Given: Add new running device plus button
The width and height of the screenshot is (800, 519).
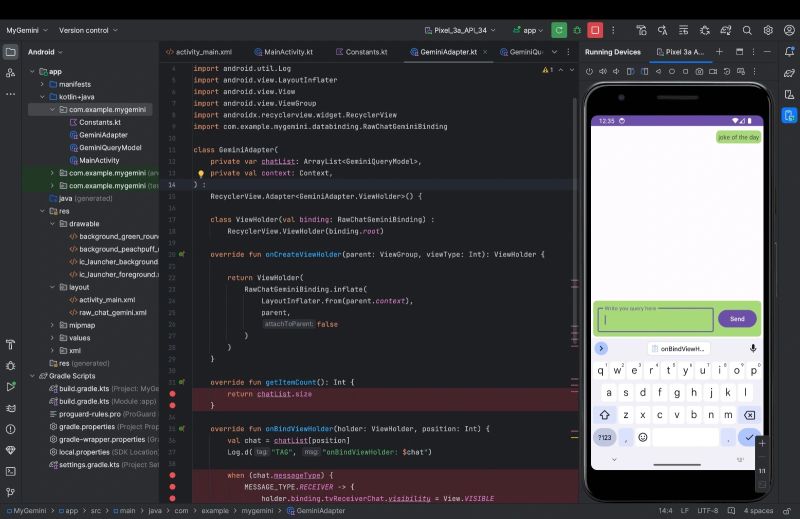Looking at the screenshot, I should [719, 52].
